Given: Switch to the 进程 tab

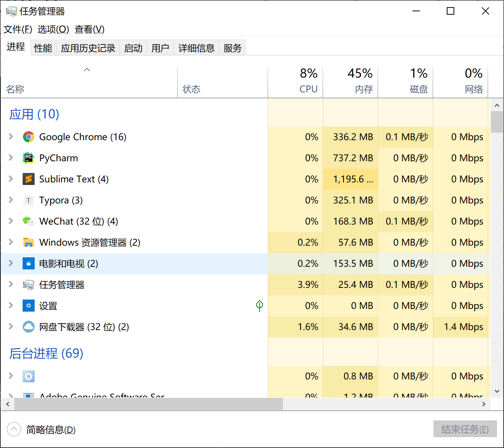Looking at the screenshot, I should (16, 47).
